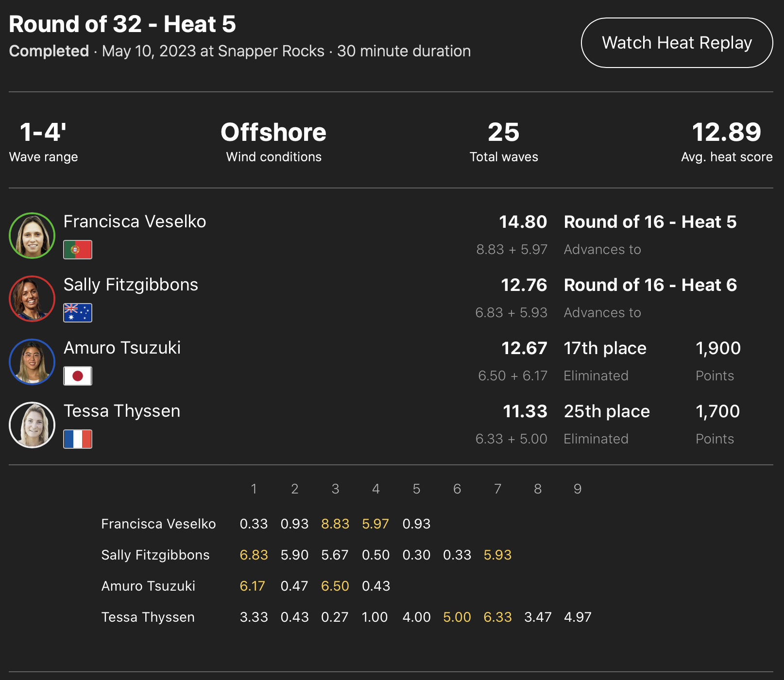This screenshot has height=680, width=784.
Task: Click the Watch Heat Replay button
Action: tap(677, 43)
